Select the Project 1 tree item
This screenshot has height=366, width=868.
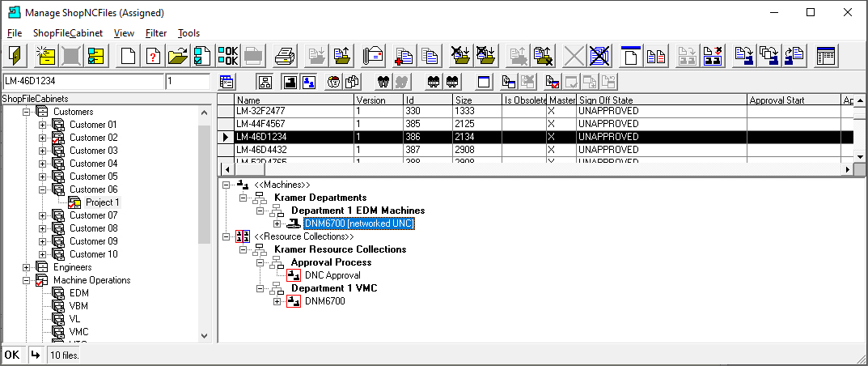point(103,202)
